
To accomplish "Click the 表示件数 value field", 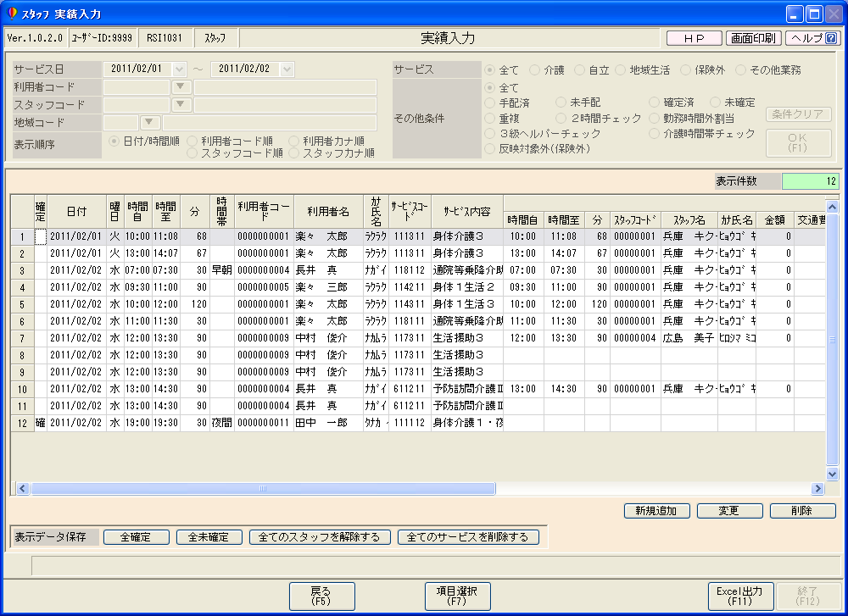I will pyautogui.click(x=811, y=181).
